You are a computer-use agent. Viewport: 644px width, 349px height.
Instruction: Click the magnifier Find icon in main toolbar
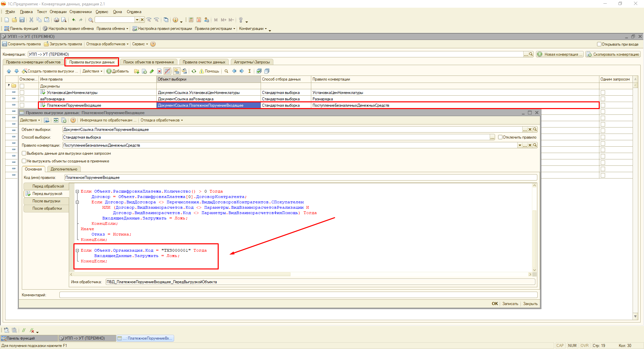(91, 20)
